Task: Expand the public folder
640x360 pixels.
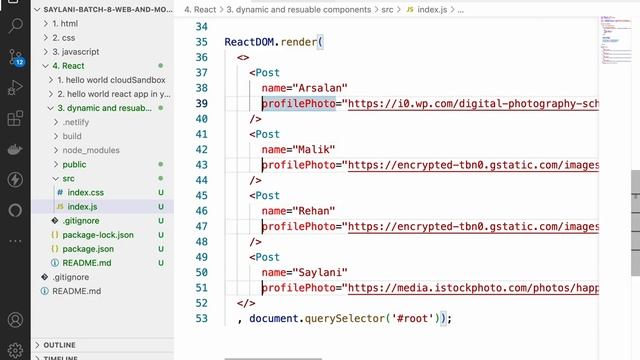Action: pyautogui.click(x=102, y=164)
